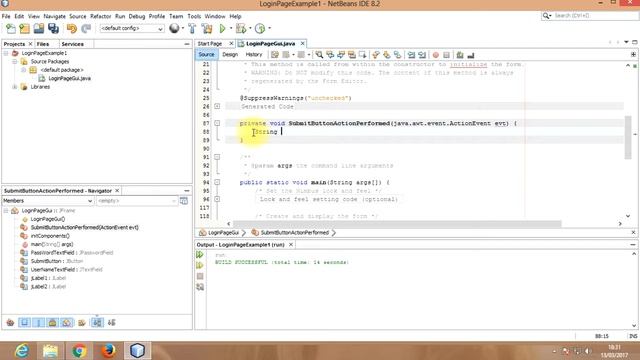Image resolution: width=640 pixels, height=360 pixels.
Task: Click the Redo arrow icon
Action: (86, 29)
